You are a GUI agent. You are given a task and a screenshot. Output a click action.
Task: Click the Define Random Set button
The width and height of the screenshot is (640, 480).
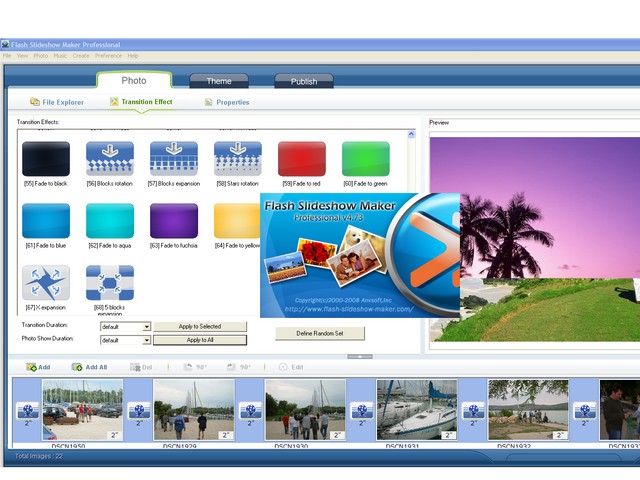coord(320,333)
